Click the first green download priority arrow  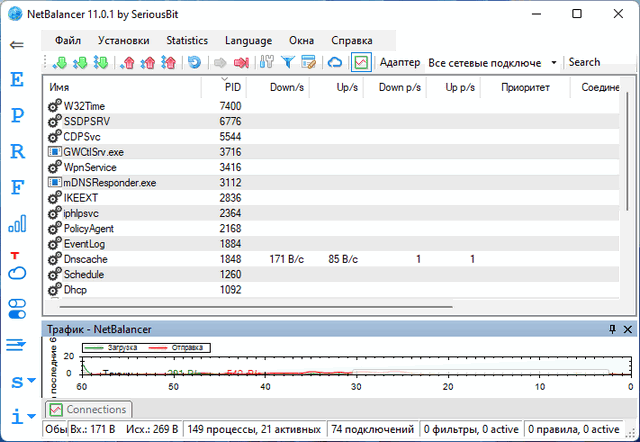coord(60,62)
